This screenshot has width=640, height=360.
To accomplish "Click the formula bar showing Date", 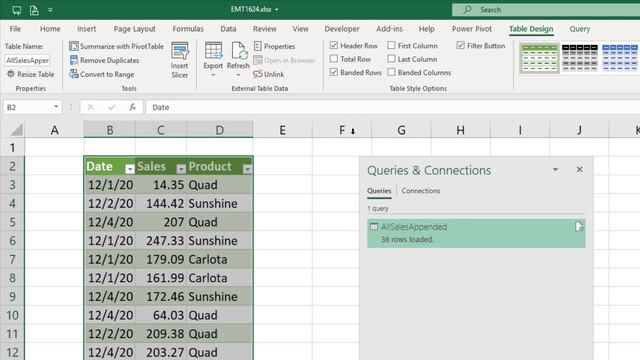I will 392,107.
